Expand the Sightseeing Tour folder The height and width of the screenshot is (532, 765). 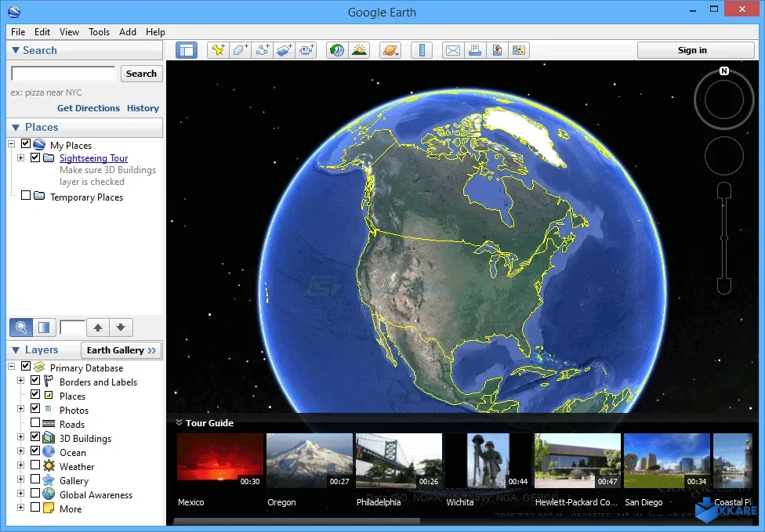point(22,157)
